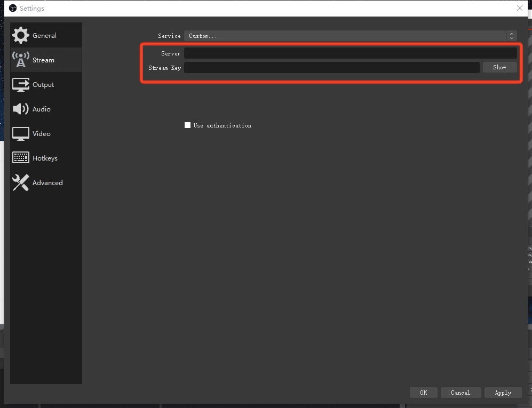The image size is (532, 408).
Task: Click into the Stream Key field
Action: pos(331,68)
